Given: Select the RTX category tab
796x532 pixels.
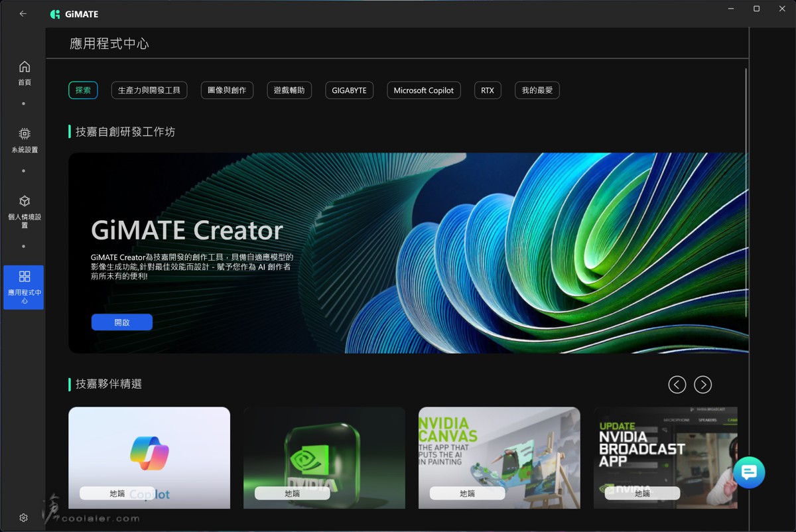Looking at the screenshot, I should click(488, 90).
